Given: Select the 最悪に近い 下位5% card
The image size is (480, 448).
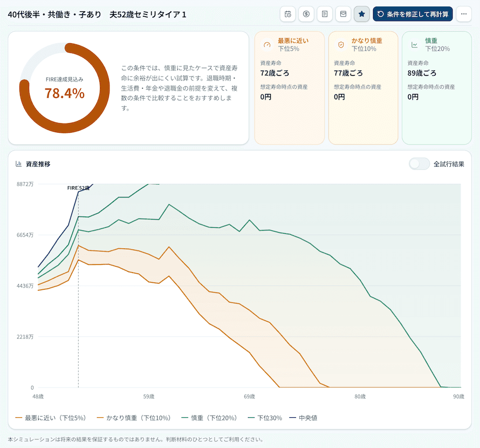Looking at the screenshot, I should (x=289, y=87).
